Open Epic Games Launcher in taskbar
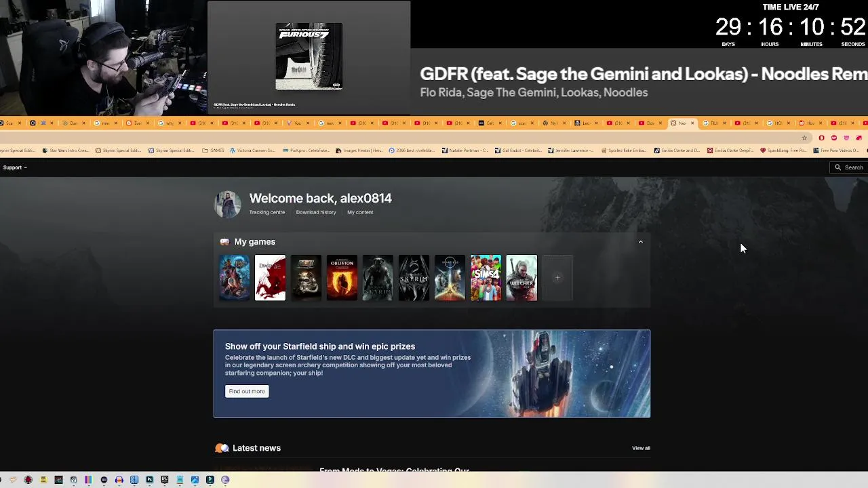Screen dimensions: 868x488 click(x=165, y=480)
